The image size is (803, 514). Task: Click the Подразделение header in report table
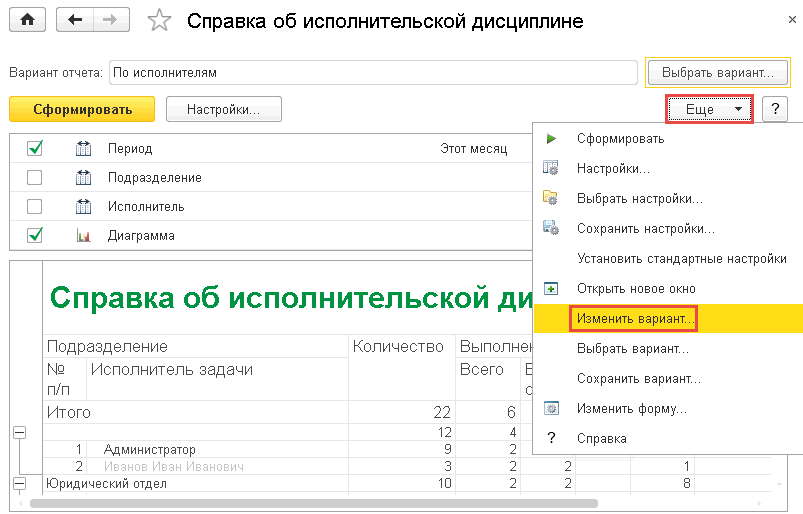[107, 347]
